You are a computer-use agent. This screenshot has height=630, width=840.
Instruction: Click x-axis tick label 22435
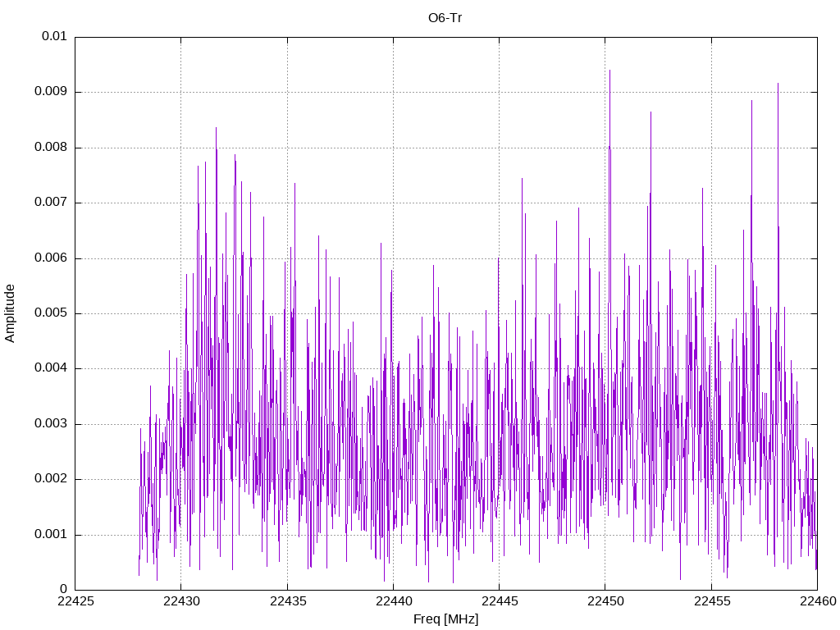click(x=288, y=601)
